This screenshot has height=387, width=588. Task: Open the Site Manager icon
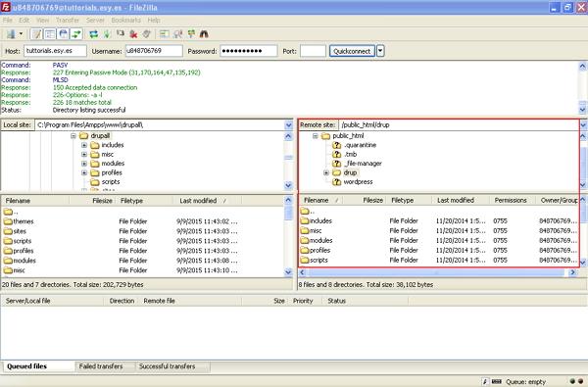click(x=11, y=34)
